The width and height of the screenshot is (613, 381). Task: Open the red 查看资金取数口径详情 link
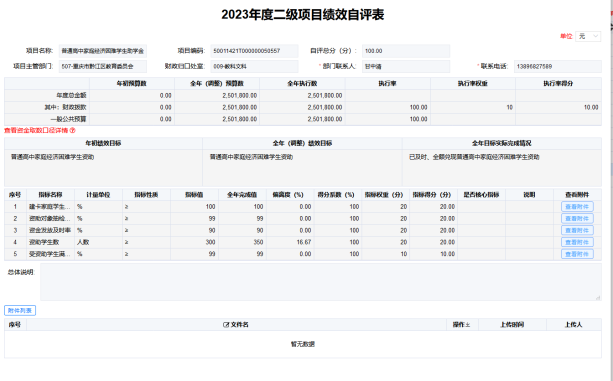(x=36, y=131)
